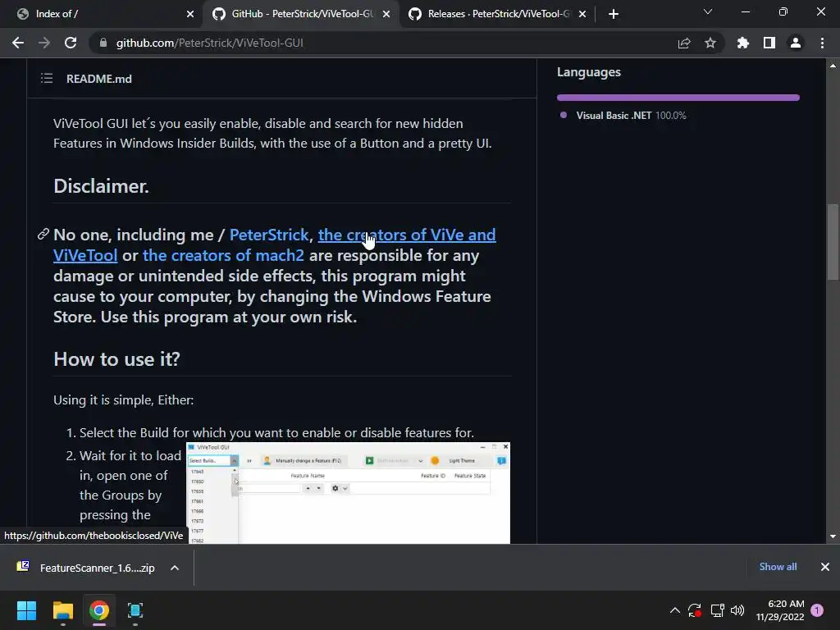Viewport: 840px width, 630px height.
Task: Open the volume speaker tray icon
Action: point(737,610)
